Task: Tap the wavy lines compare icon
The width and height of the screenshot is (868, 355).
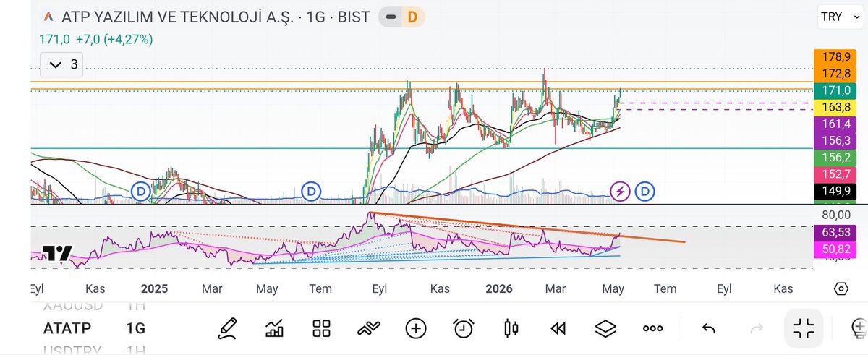Action: point(368,328)
